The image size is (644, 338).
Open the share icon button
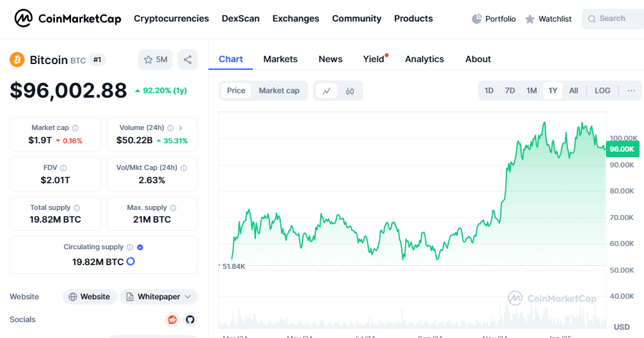tap(188, 60)
